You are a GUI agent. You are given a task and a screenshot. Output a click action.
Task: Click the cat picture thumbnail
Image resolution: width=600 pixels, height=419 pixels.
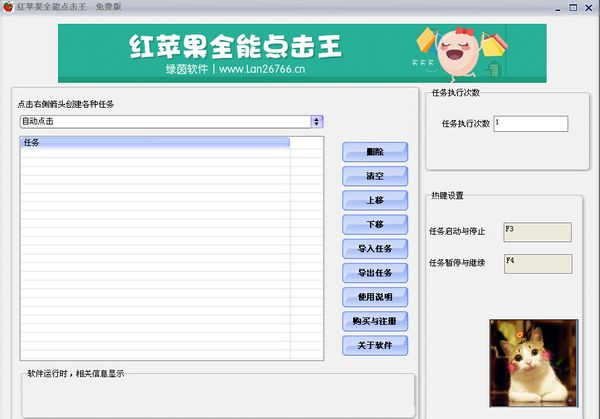tap(532, 361)
